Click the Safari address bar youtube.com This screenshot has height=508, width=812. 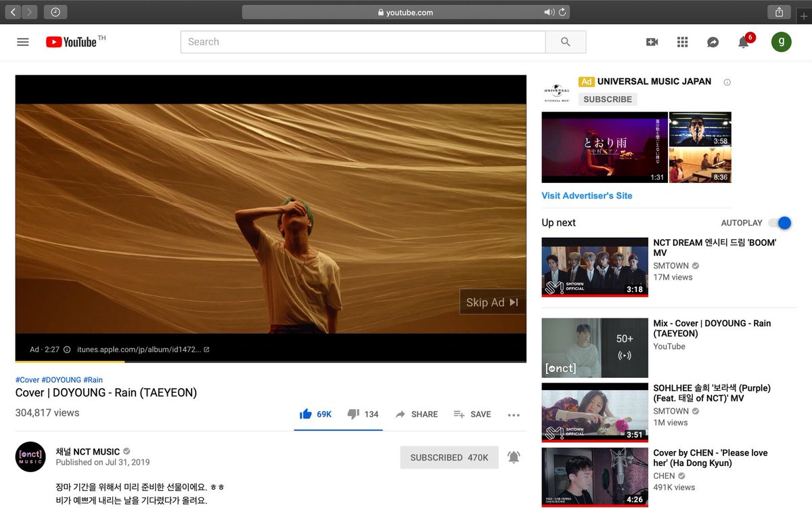click(x=406, y=12)
